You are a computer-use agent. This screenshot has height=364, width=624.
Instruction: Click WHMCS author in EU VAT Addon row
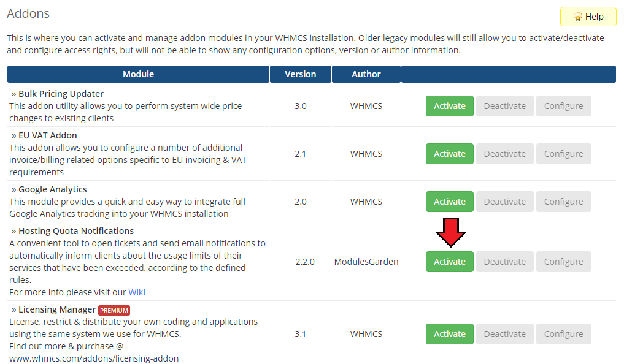point(366,154)
